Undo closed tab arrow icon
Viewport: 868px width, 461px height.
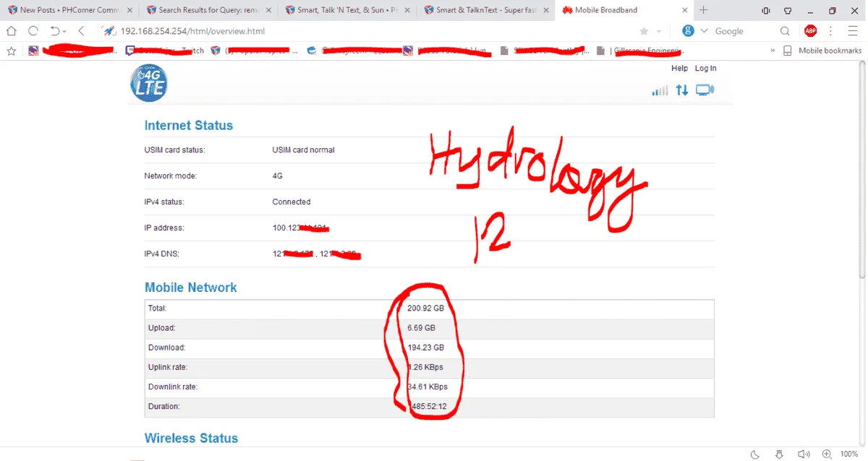point(54,31)
